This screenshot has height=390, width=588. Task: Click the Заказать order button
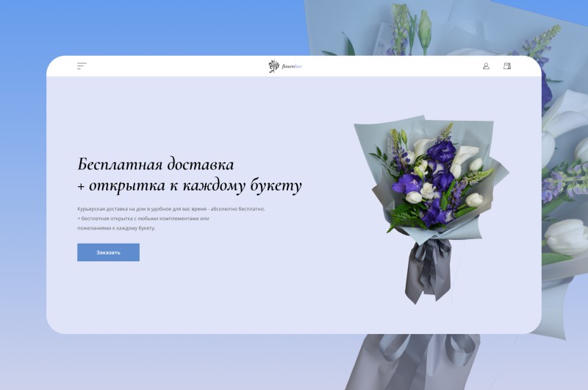tap(108, 252)
